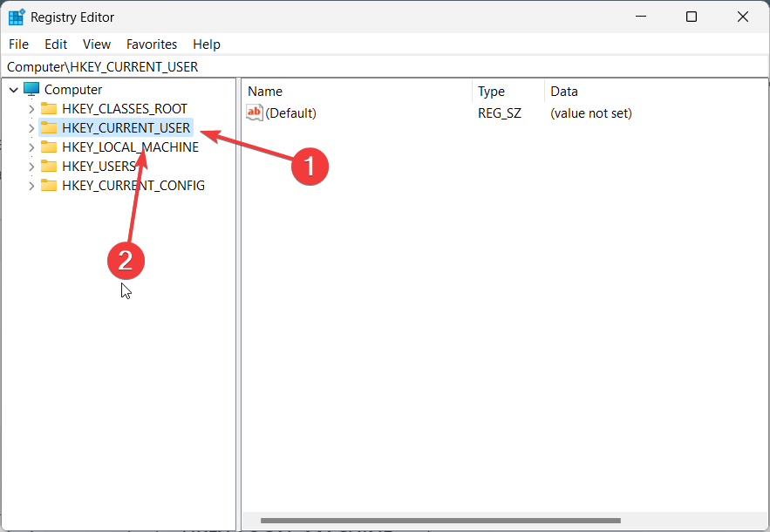The height and width of the screenshot is (532, 770).
Task: Click the HKEY_CURRENT_USER folder icon
Action: coord(49,127)
